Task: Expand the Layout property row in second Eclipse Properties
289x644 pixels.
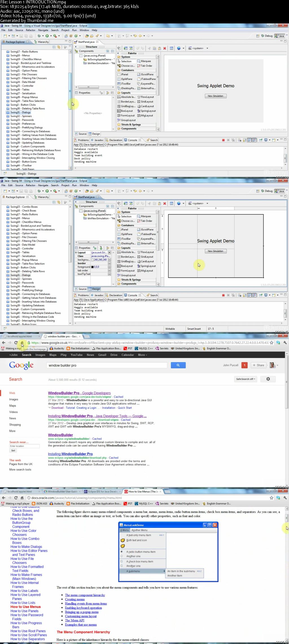Action: tap(76, 252)
